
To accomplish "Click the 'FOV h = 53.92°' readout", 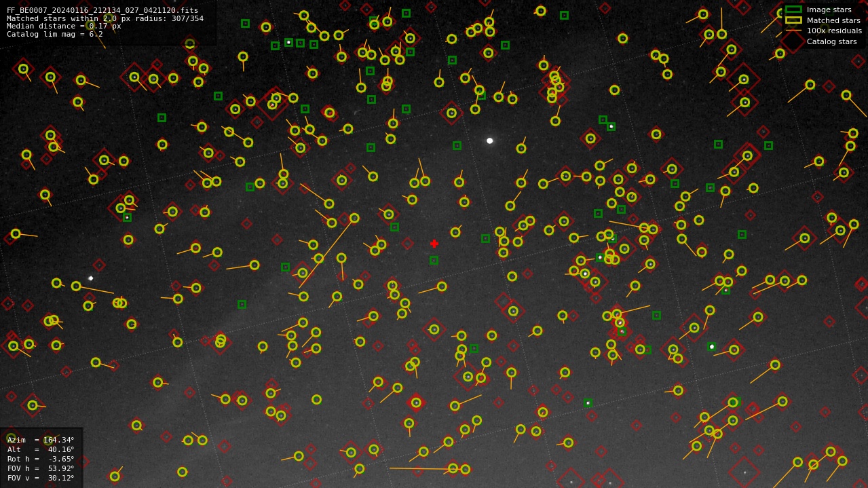I will (41, 468).
